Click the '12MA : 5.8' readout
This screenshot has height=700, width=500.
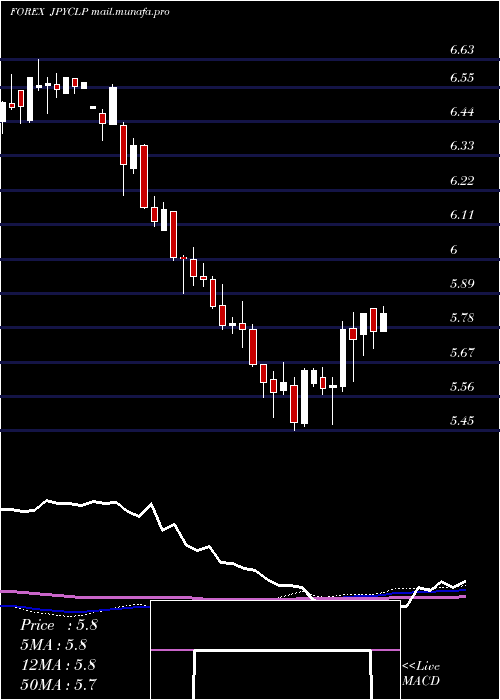point(58,665)
